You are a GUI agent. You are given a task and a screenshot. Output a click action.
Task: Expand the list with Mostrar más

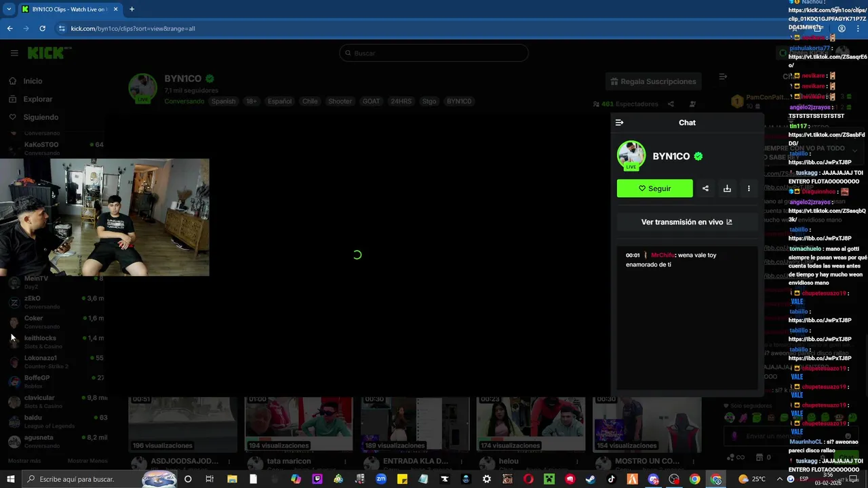[24, 461]
